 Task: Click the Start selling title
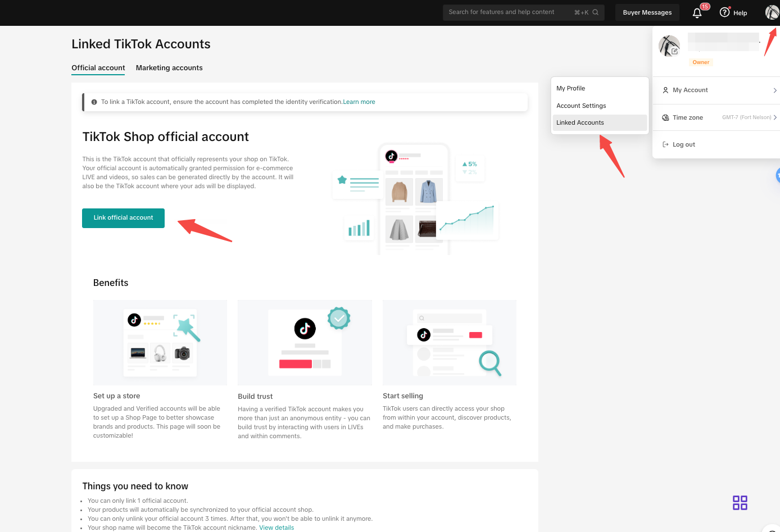[x=403, y=396]
